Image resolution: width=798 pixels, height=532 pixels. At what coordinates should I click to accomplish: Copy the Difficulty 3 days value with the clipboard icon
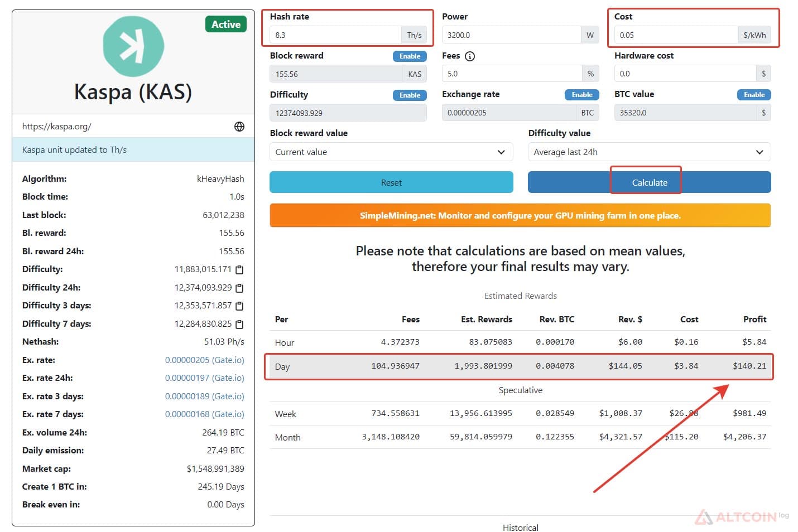pos(239,306)
